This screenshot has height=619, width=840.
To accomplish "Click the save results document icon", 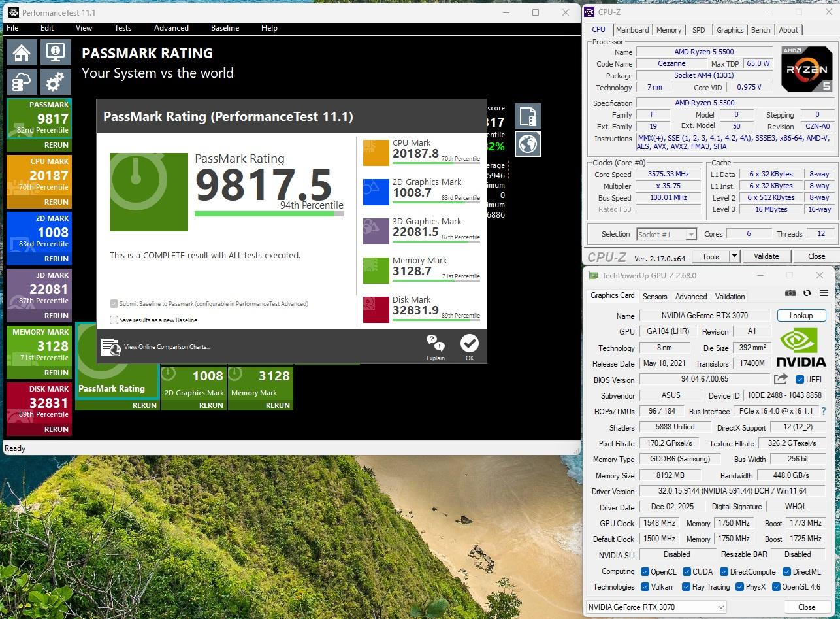I will [528, 116].
